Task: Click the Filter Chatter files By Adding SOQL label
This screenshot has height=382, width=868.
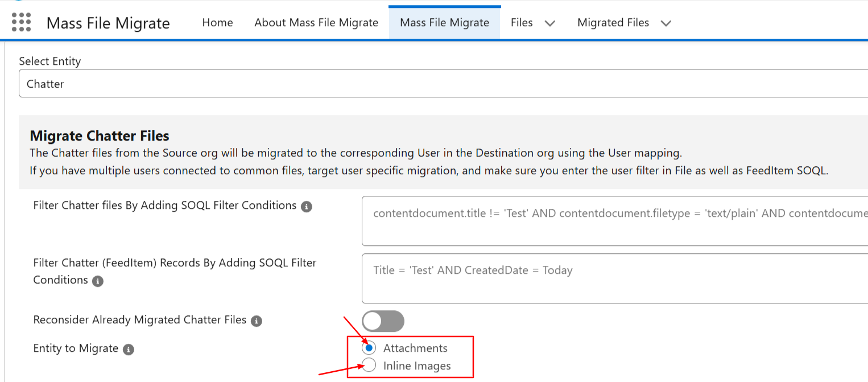Action: [x=165, y=206]
